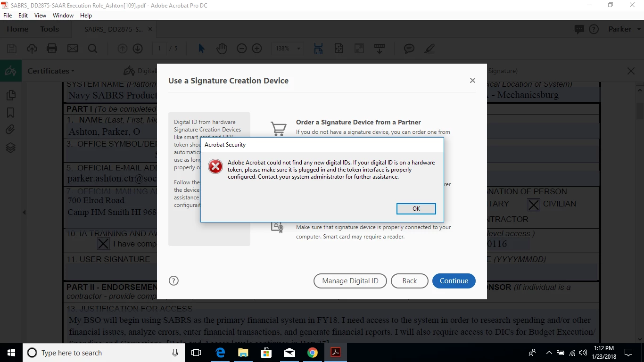
Task: Open File Explorer from taskbar
Action: pos(243,353)
